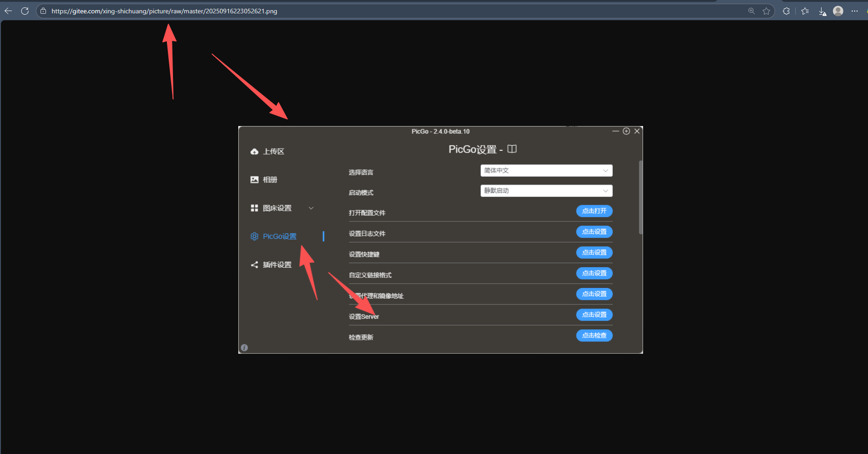The image size is (868, 454).
Task: Reload the page with the refresh icon
Action: pyautogui.click(x=25, y=11)
